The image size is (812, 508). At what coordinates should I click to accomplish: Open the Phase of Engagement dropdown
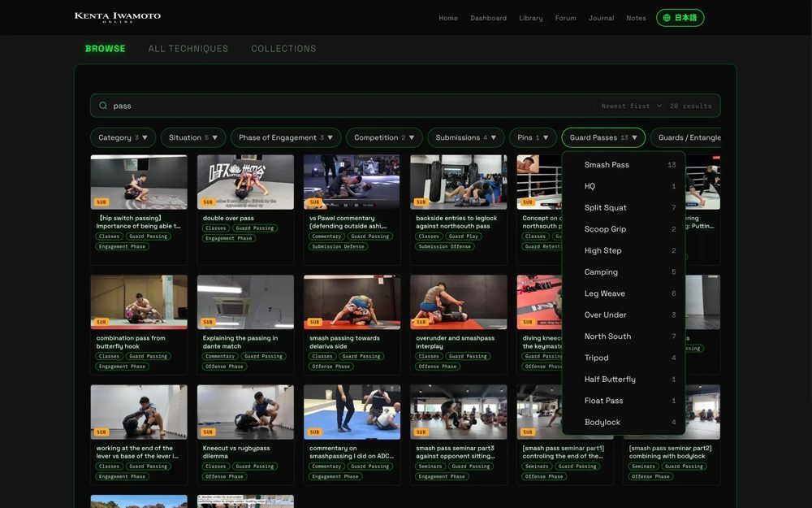pyautogui.click(x=285, y=138)
